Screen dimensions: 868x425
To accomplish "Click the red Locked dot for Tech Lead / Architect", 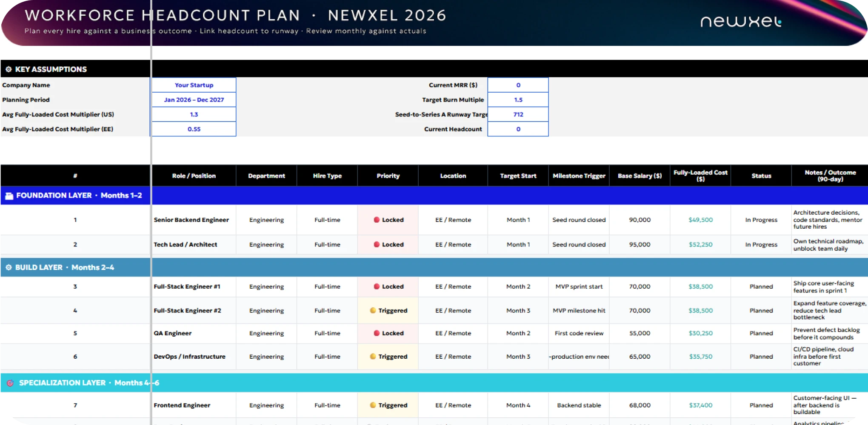I will tap(377, 244).
